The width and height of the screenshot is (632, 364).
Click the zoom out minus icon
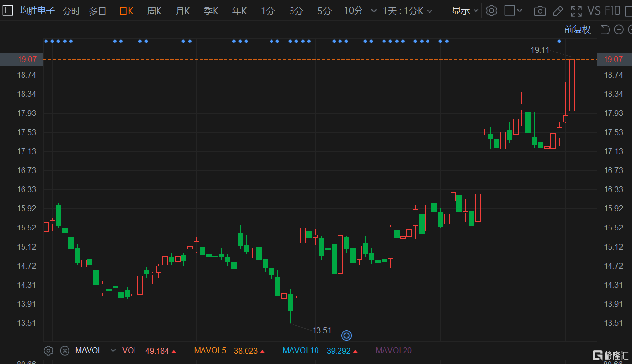pos(618,30)
